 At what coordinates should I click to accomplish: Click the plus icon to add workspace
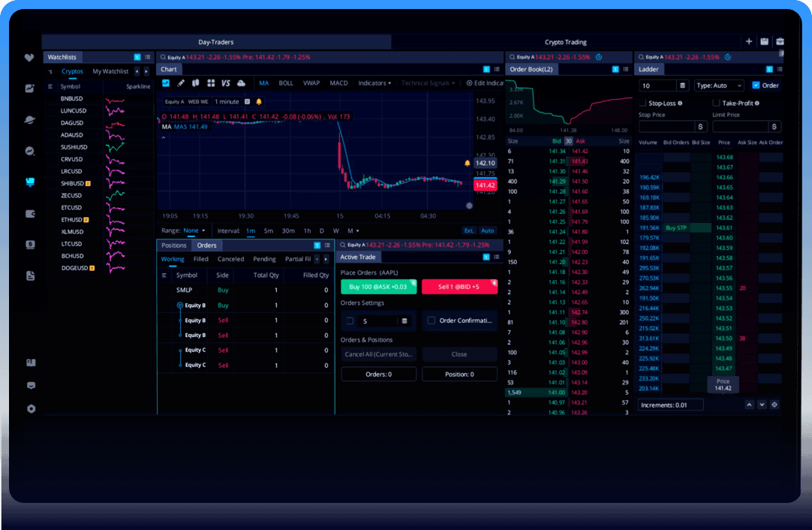click(748, 42)
